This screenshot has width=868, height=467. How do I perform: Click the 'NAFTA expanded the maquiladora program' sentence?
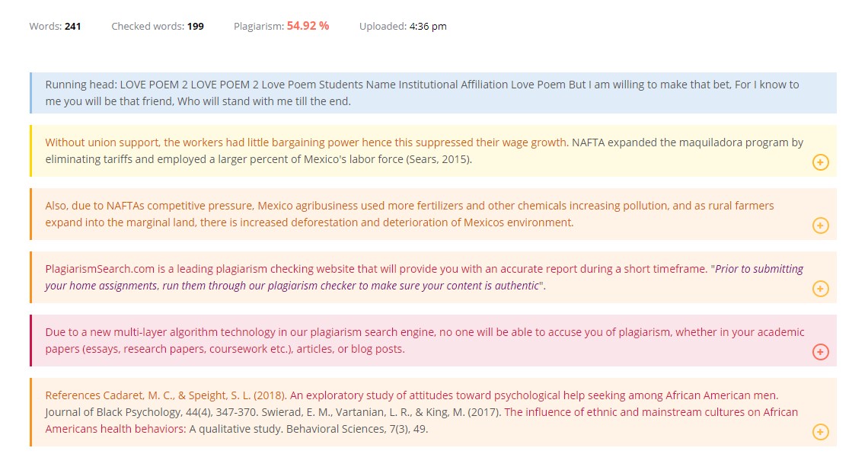click(424, 151)
